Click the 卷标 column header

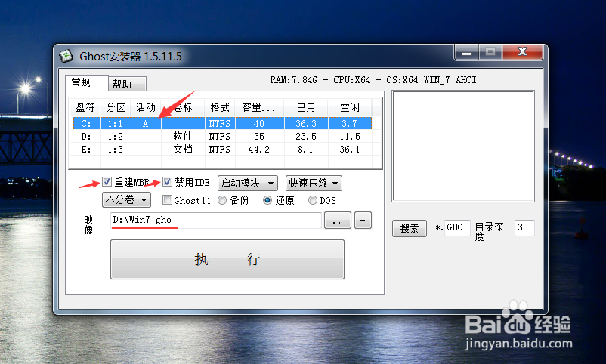coord(183,107)
